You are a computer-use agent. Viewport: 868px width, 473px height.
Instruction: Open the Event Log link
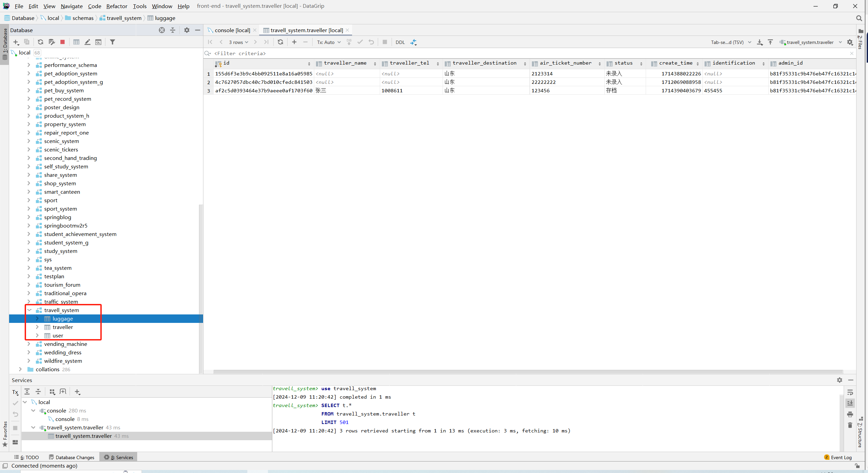(x=841, y=457)
